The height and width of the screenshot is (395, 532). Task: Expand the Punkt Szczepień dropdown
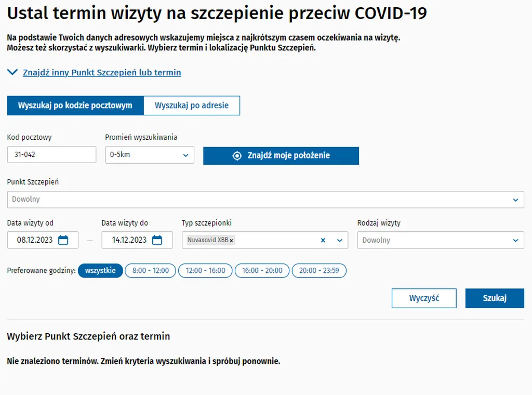tap(265, 199)
